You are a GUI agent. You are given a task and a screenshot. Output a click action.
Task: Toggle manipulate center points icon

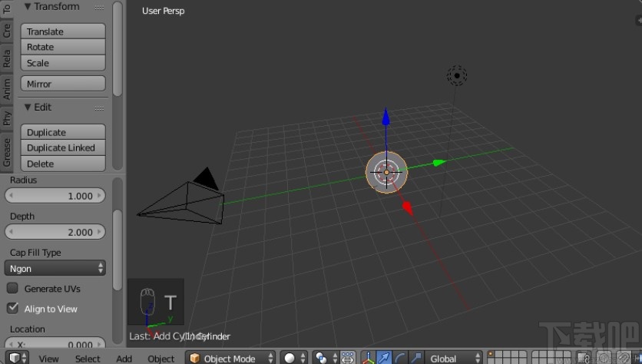click(x=348, y=358)
